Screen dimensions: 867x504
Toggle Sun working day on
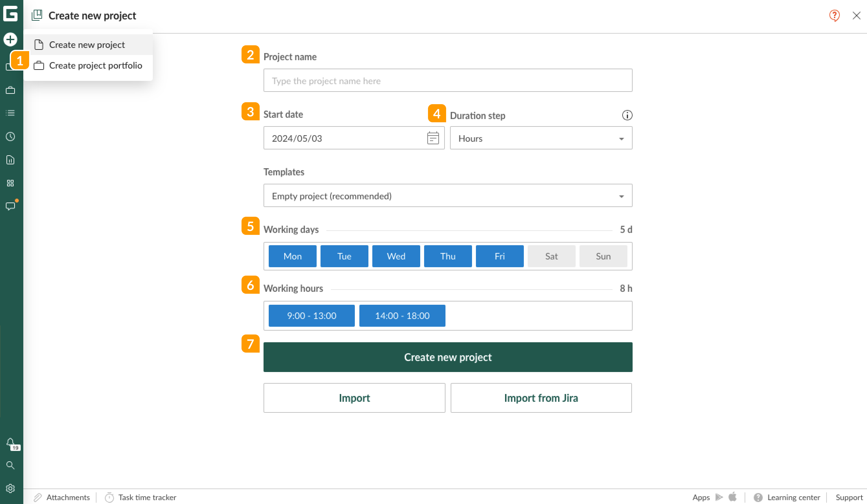coord(603,256)
